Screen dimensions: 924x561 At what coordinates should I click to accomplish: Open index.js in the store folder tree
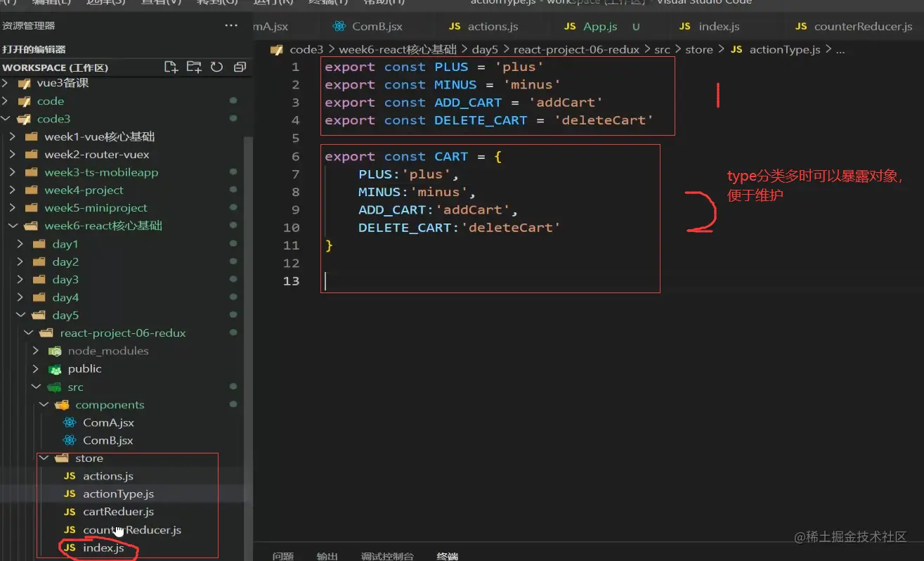tap(103, 548)
